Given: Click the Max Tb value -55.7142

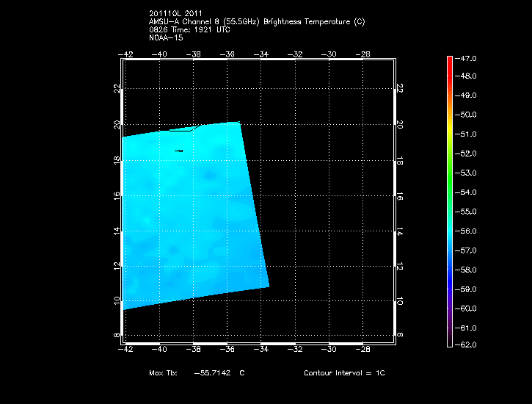Looking at the screenshot, I should [211, 373].
